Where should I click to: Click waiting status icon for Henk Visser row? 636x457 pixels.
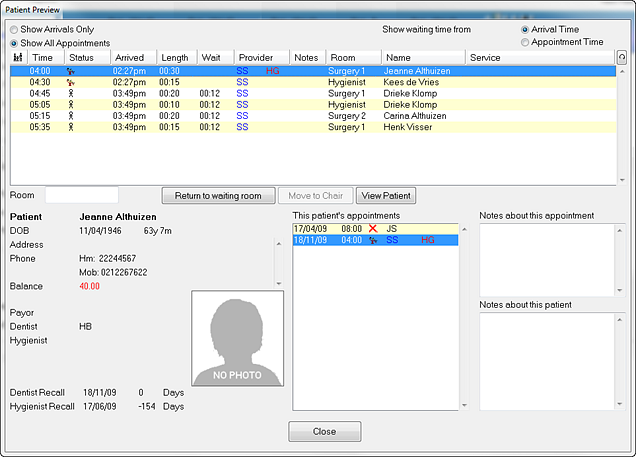(x=70, y=127)
